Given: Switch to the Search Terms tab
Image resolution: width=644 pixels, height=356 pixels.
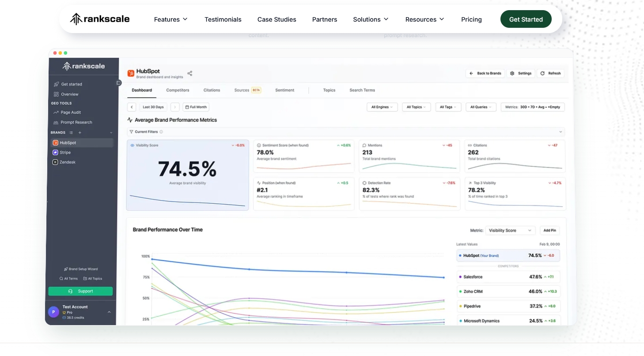Looking at the screenshot, I should pos(362,90).
